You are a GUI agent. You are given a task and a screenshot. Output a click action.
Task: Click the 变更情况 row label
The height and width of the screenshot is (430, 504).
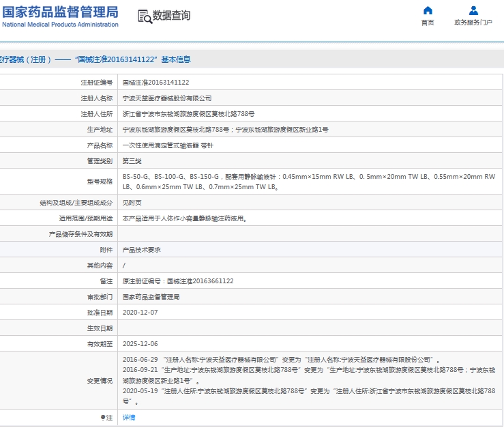[x=100, y=381]
